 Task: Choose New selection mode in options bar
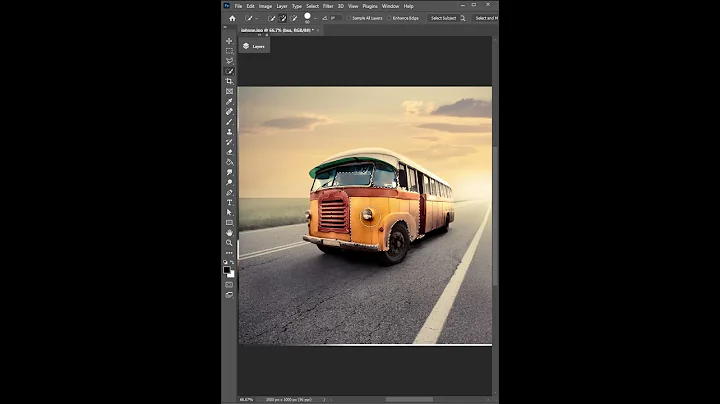point(271,18)
